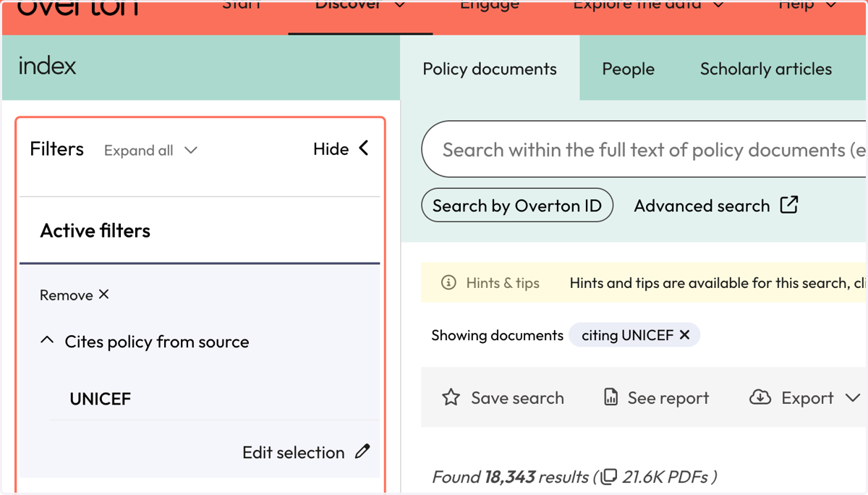
Task: Expand all filters chevron
Action: pos(191,151)
